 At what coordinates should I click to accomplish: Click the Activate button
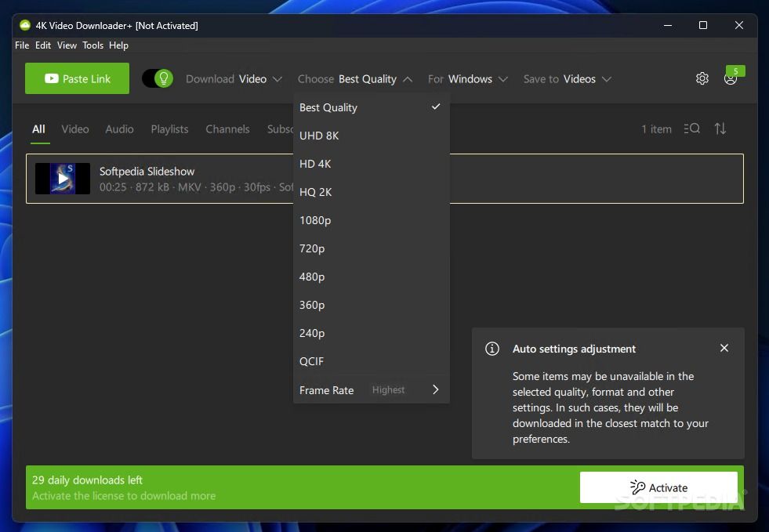tap(658, 487)
